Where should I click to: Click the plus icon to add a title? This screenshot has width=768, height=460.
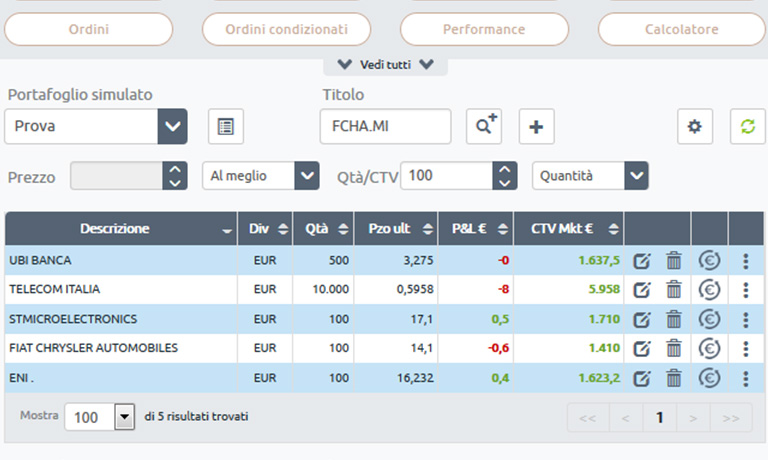537,126
